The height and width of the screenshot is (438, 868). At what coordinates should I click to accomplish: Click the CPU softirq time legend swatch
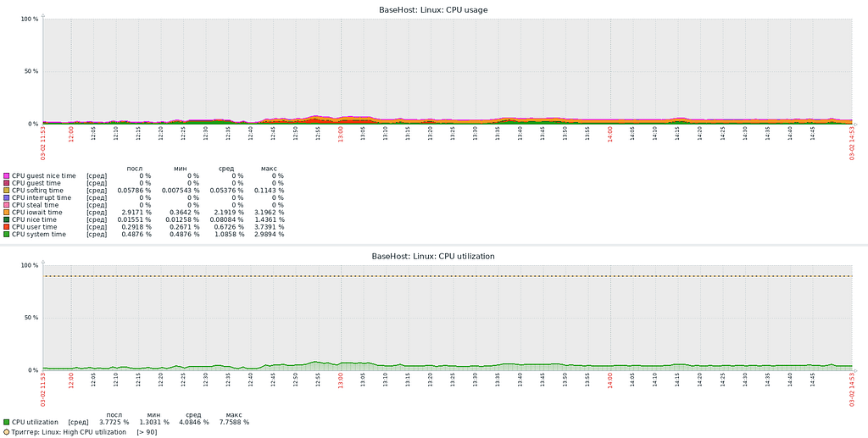[6, 191]
